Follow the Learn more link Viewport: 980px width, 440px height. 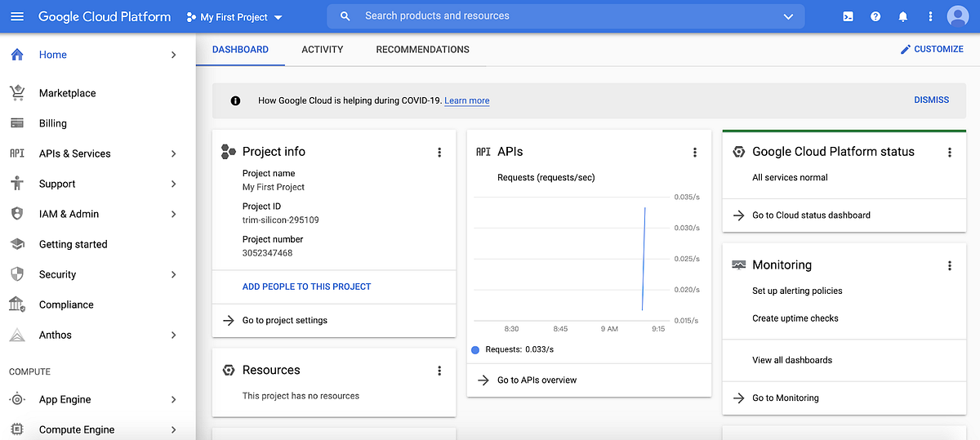tap(467, 101)
